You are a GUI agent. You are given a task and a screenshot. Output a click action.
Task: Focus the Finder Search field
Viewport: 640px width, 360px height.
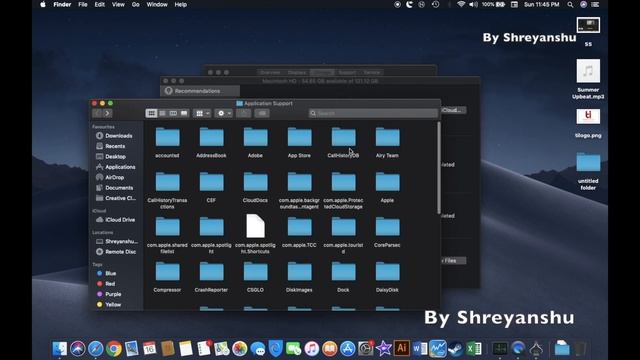pyautogui.click(x=373, y=113)
